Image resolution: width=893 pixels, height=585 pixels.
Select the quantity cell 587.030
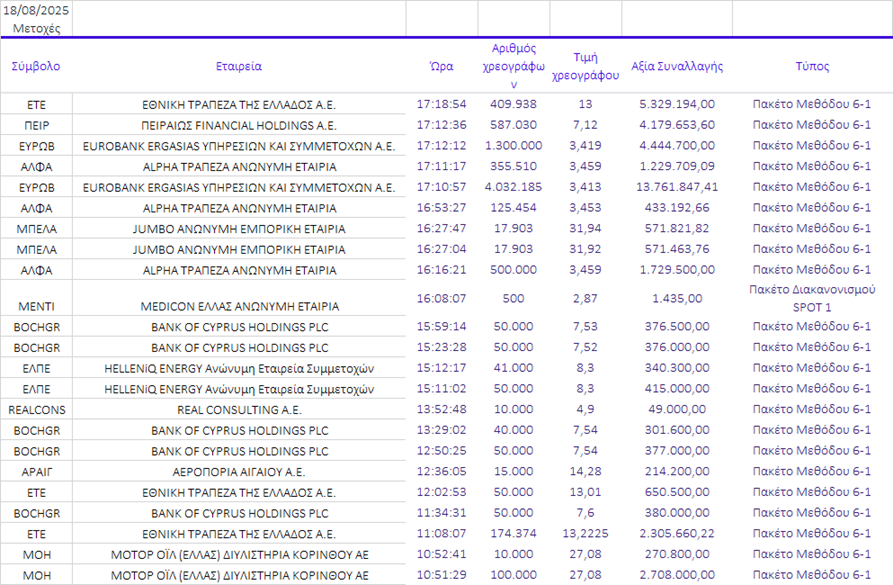(513, 125)
